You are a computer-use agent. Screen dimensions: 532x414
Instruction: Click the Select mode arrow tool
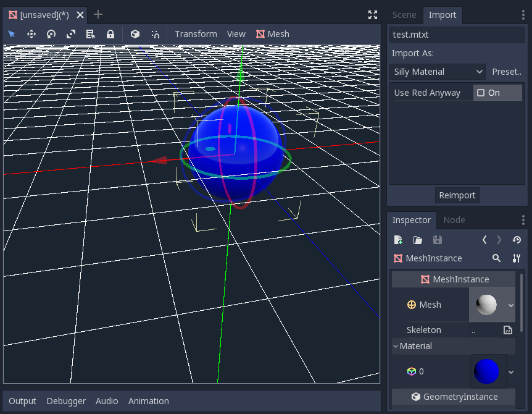12,34
